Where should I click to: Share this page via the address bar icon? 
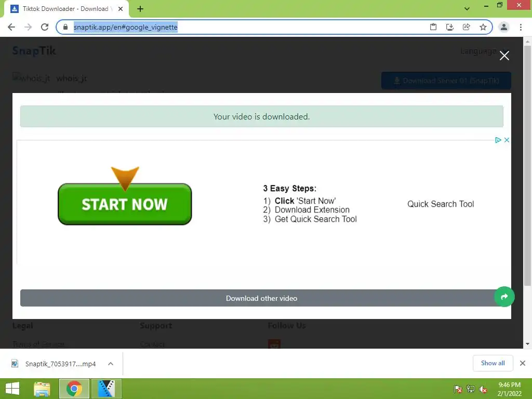pyautogui.click(x=466, y=27)
